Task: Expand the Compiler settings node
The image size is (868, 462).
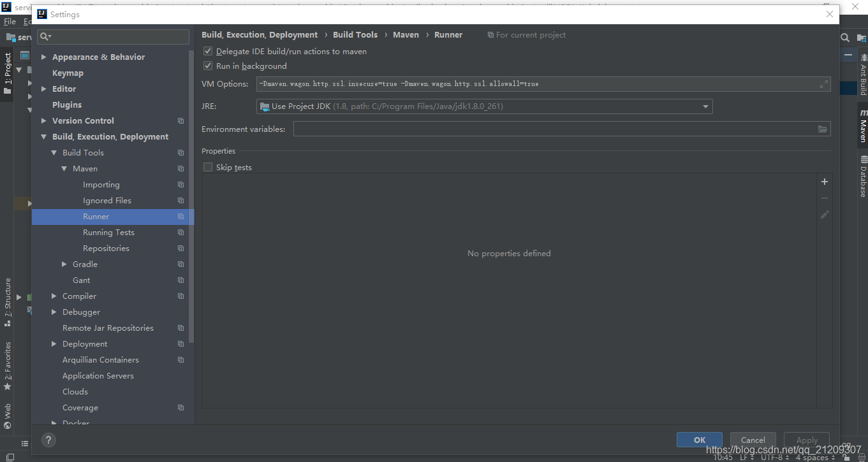Action: point(54,296)
